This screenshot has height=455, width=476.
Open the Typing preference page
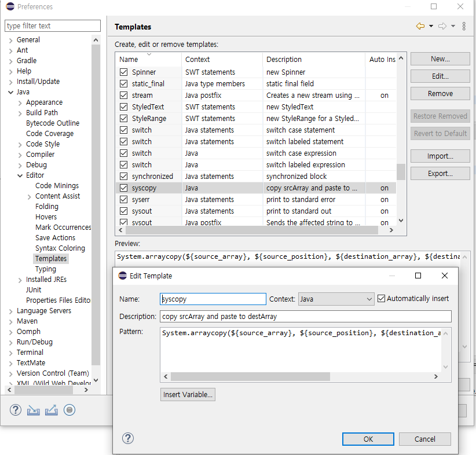46,269
